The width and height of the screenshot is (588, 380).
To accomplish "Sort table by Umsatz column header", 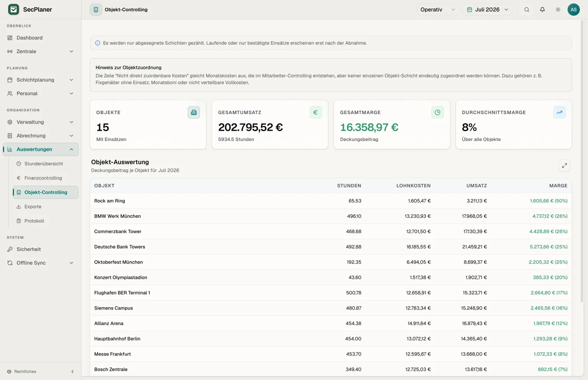I will click(x=477, y=186).
